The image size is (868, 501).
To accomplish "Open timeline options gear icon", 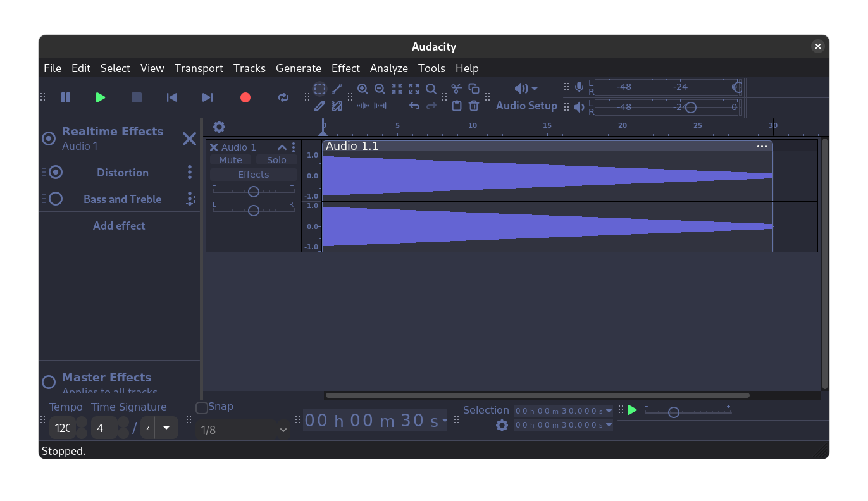I will coord(219,127).
